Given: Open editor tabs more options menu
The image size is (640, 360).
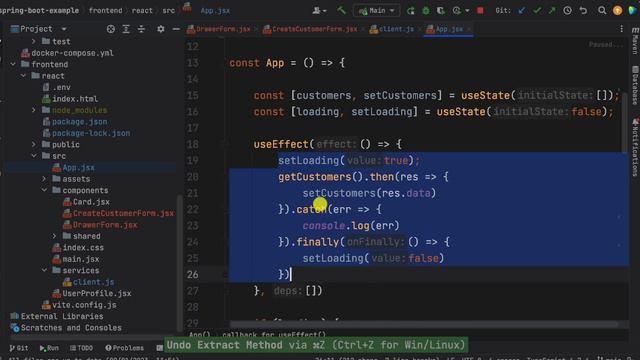Looking at the screenshot, I should pyautogui.click(x=621, y=29).
